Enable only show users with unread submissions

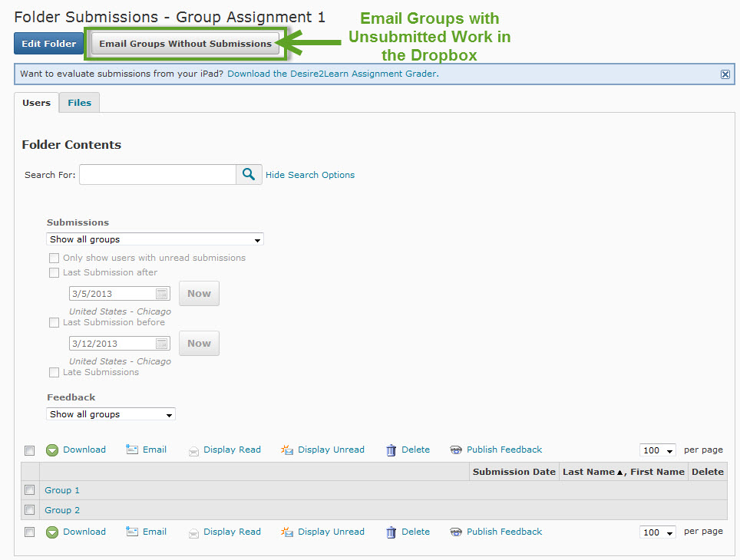54,258
